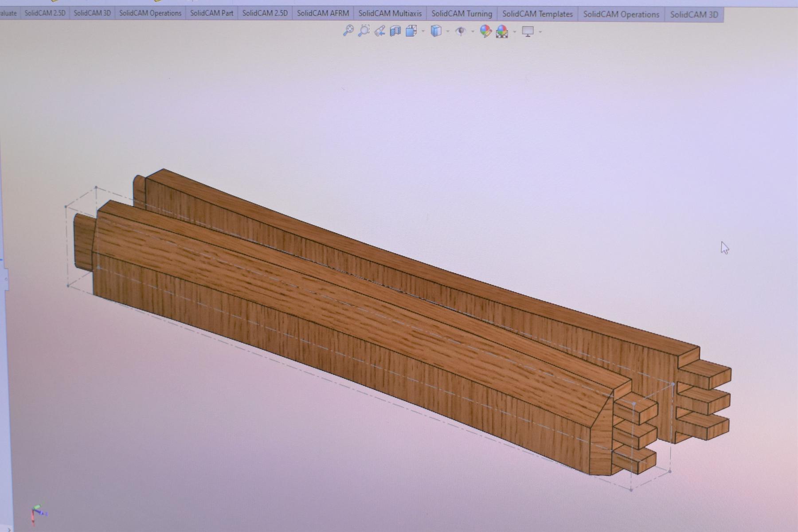Click the Previous View icon

click(x=380, y=31)
